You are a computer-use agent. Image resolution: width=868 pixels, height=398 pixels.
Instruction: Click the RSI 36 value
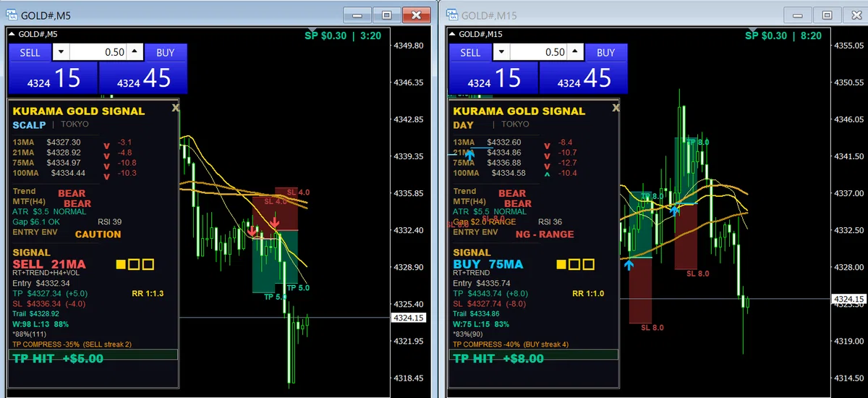click(x=550, y=221)
